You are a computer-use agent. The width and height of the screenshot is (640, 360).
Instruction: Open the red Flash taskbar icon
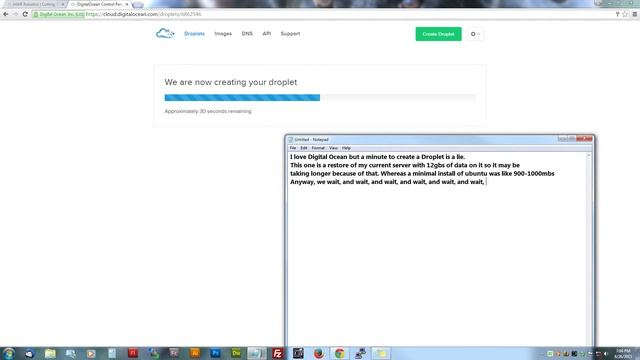click(133, 353)
